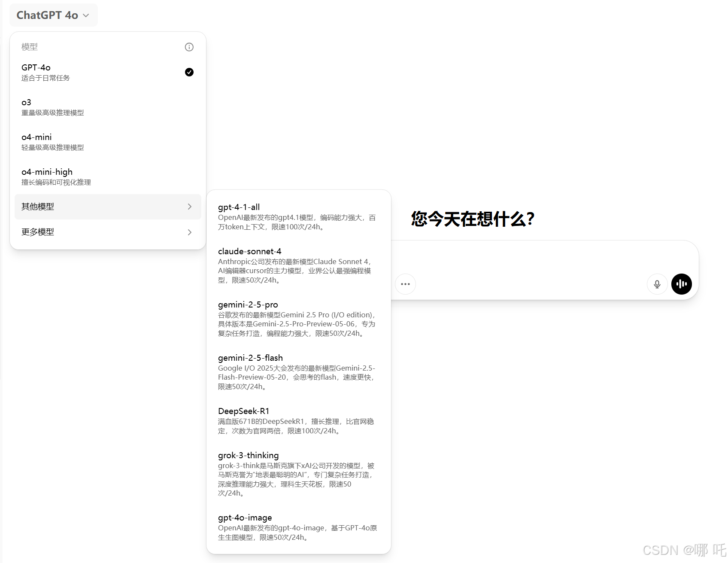Click the three-dots more options button

click(x=405, y=284)
